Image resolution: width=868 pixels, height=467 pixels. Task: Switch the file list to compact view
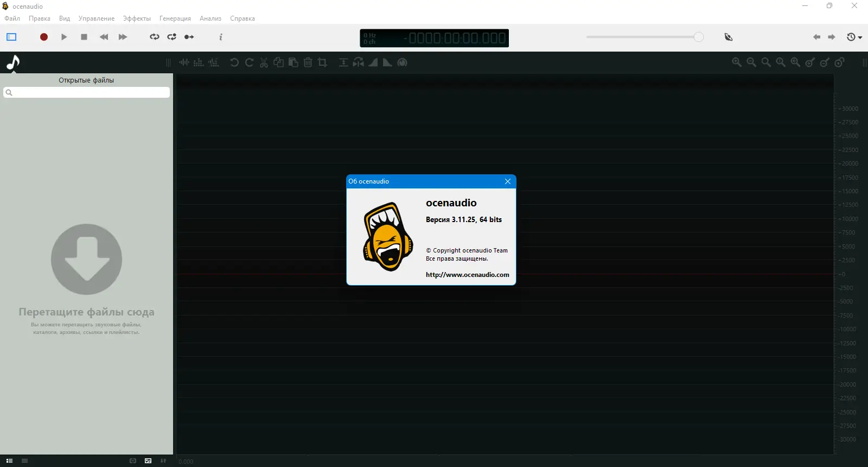click(24, 461)
